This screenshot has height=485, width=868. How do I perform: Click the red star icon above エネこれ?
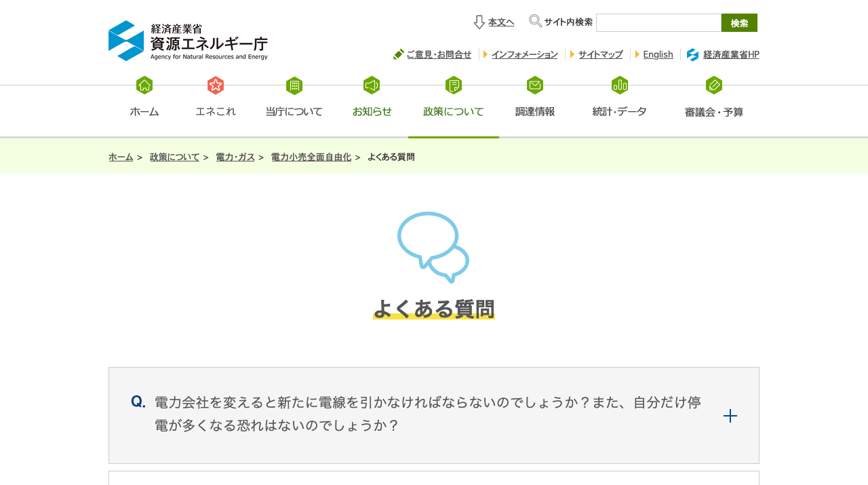pyautogui.click(x=216, y=85)
